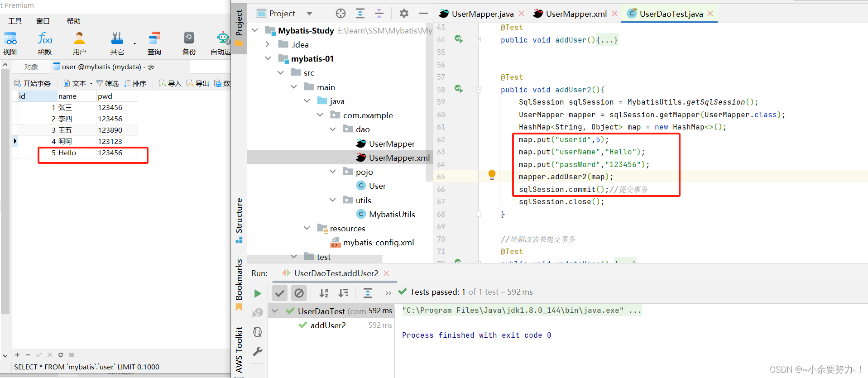The image size is (868, 378).
Task: Select the user @mybatis (mydata) table tab
Action: coord(104,67)
